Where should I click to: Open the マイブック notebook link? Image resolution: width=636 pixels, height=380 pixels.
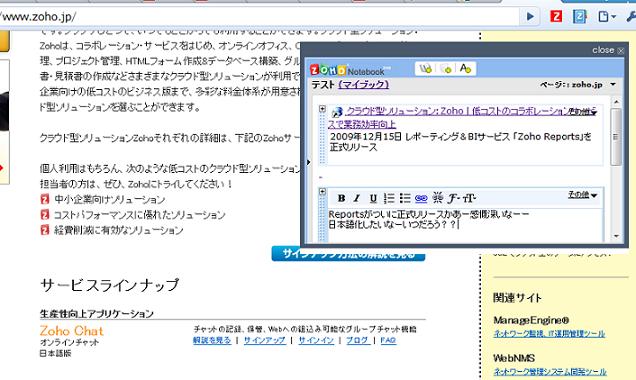click(363, 84)
